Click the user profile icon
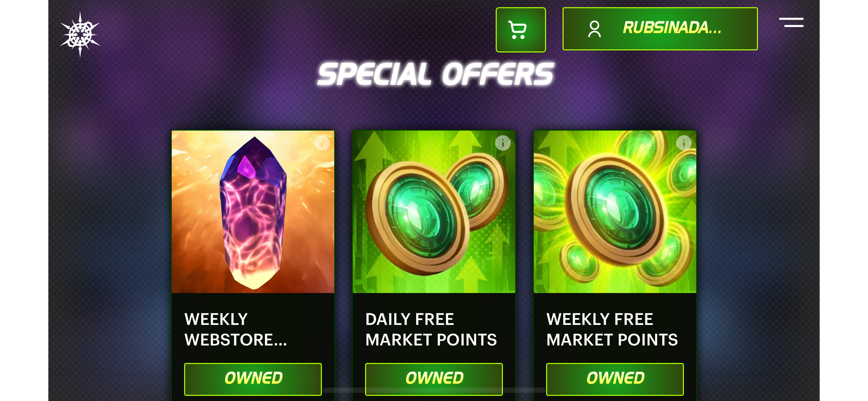Screen dimensions: 868x401 click(594, 29)
